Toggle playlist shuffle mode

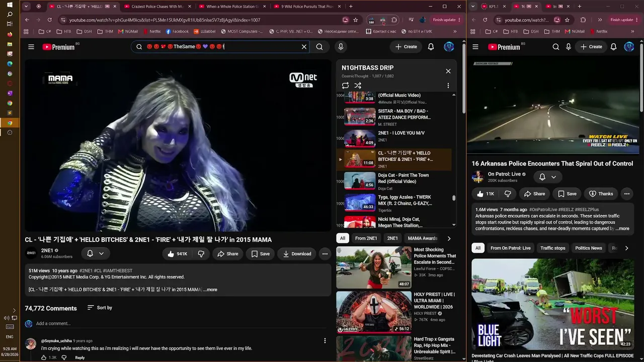tap(358, 85)
